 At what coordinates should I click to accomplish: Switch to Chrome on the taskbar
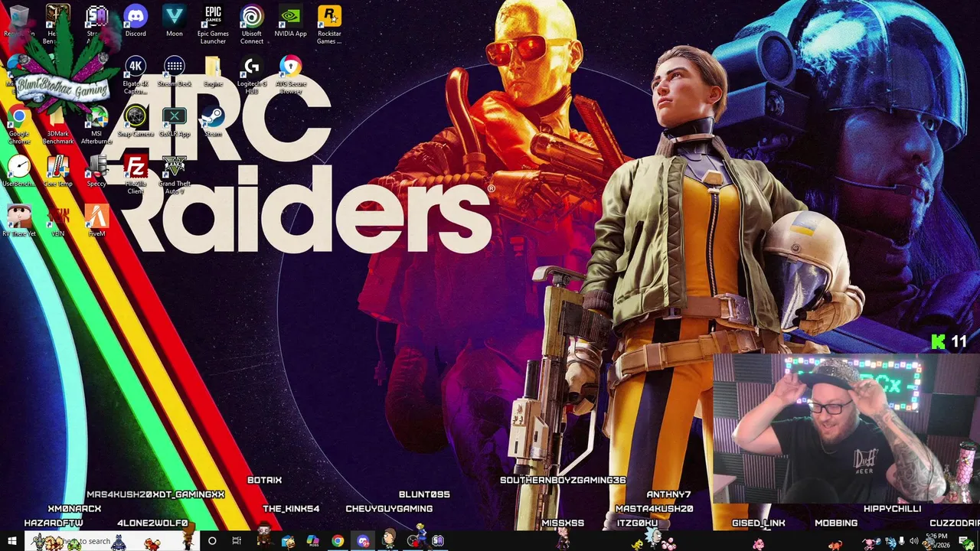pyautogui.click(x=338, y=541)
